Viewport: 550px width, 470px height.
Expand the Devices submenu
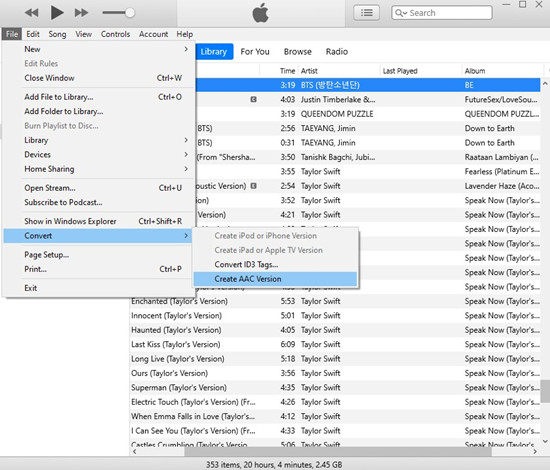98,154
